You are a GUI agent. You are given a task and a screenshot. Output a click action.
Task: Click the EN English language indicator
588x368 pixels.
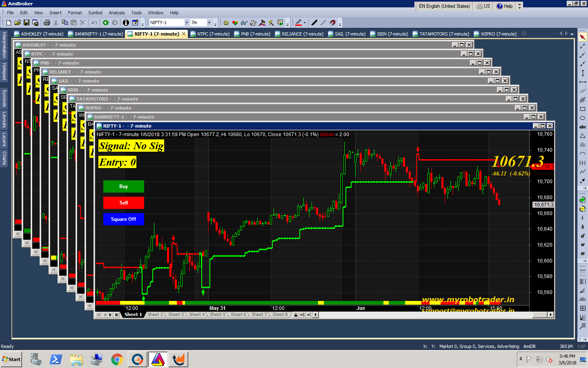444,6
